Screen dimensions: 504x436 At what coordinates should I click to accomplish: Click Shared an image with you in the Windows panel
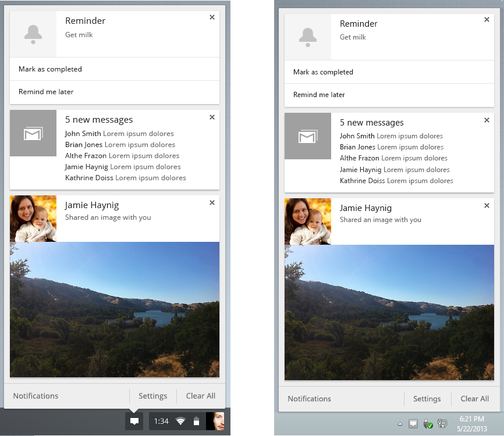pos(381,220)
